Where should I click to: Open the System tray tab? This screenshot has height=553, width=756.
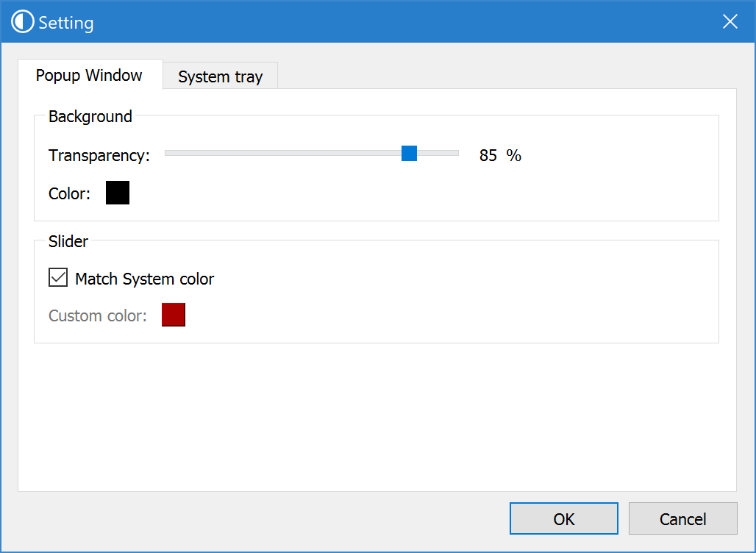coord(220,76)
